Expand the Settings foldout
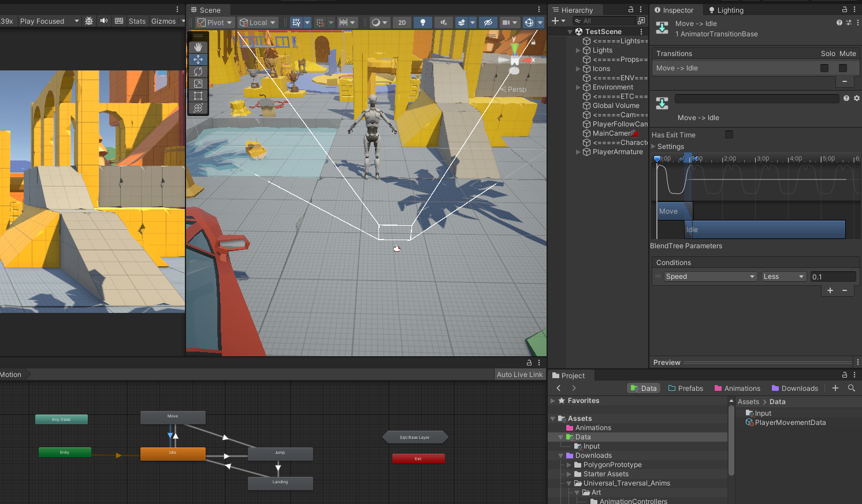 [x=653, y=147]
